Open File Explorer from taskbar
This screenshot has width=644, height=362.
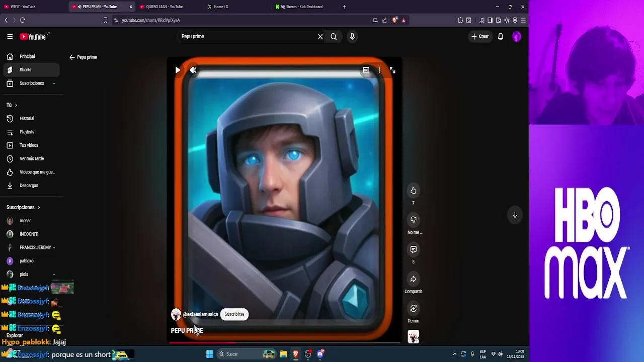click(284, 354)
